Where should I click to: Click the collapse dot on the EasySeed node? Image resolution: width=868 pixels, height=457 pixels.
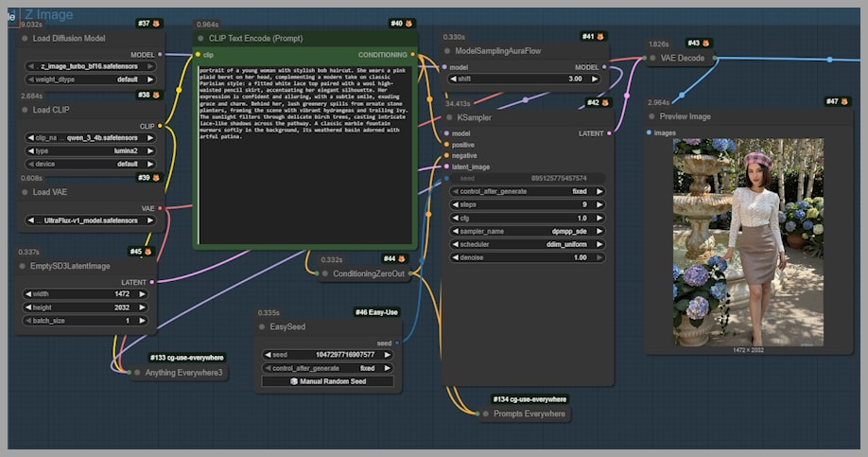click(261, 326)
